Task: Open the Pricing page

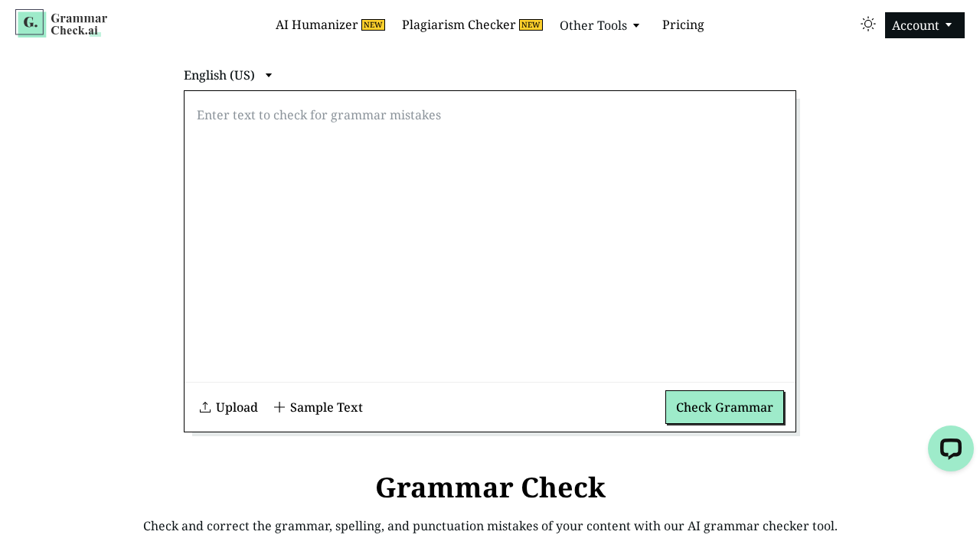Action: (x=683, y=24)
